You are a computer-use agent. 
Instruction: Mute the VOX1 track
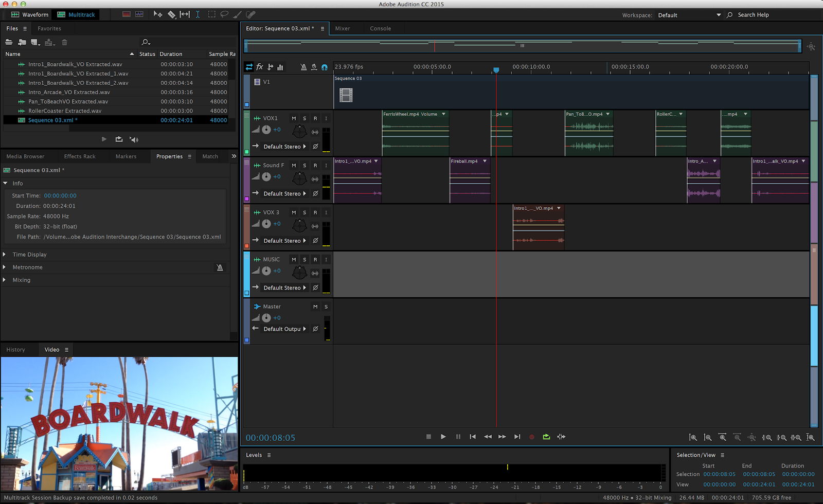(x=294, y=118)
